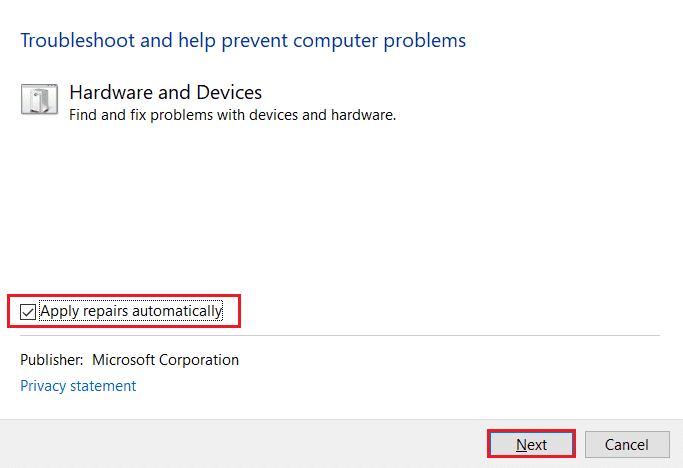Open the Privacy statement link
This screenshot has width=683, height=468.
tap(78, 386)
